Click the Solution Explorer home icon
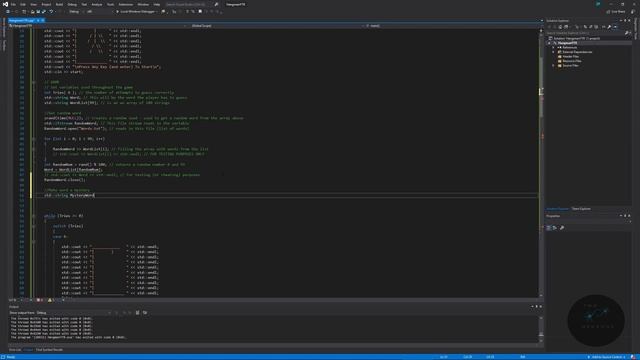The height and width of the screenshot is (360, 640). point(560,27)
